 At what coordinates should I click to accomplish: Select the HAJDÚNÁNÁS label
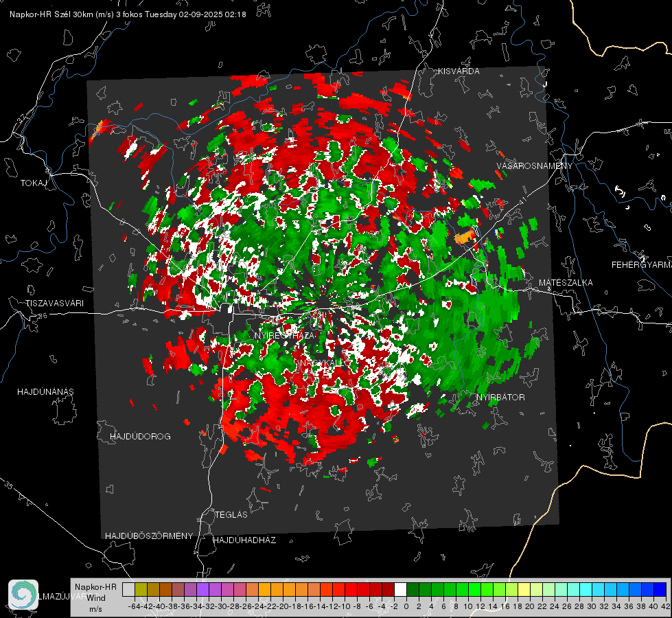pyautogui.click(x=45, y=391)
